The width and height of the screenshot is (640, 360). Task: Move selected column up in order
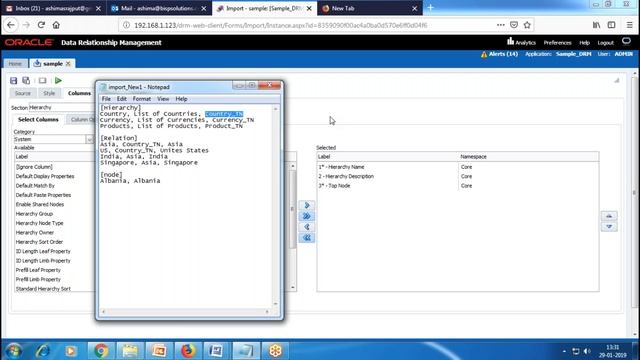coord(609,216)
